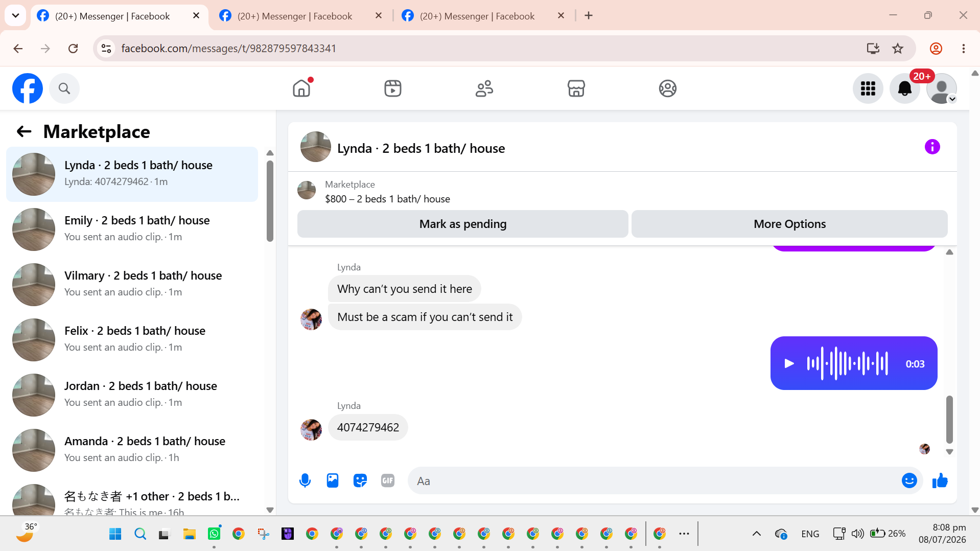This screenshot has width=980, height=551.
Task: Open Amanda's conversation
Action: [132, 450]
